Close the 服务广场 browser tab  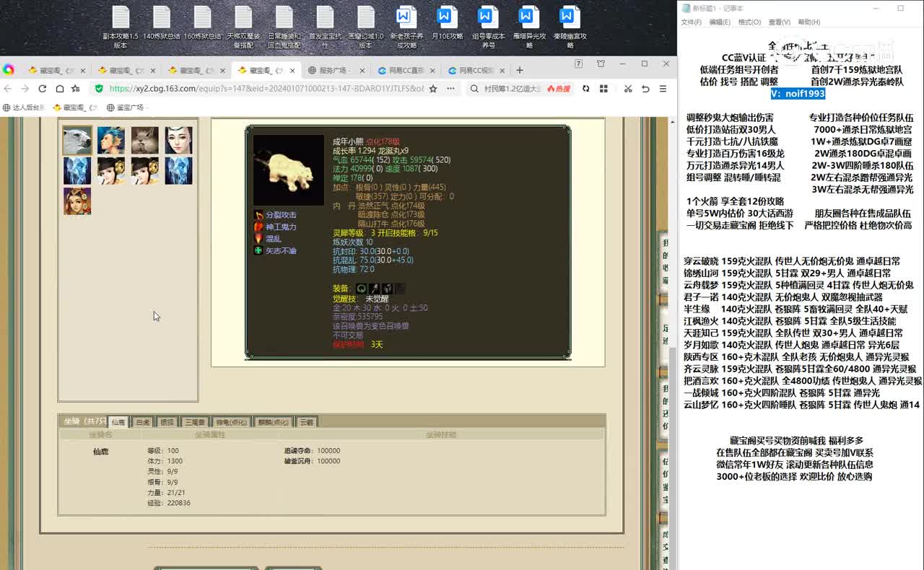(362, 71)
